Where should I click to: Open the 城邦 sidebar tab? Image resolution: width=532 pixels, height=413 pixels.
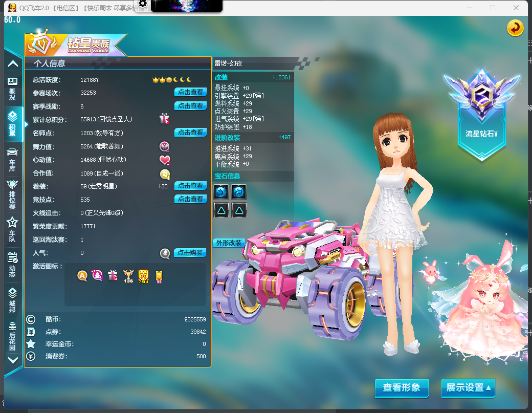click(x=13, y=300)
